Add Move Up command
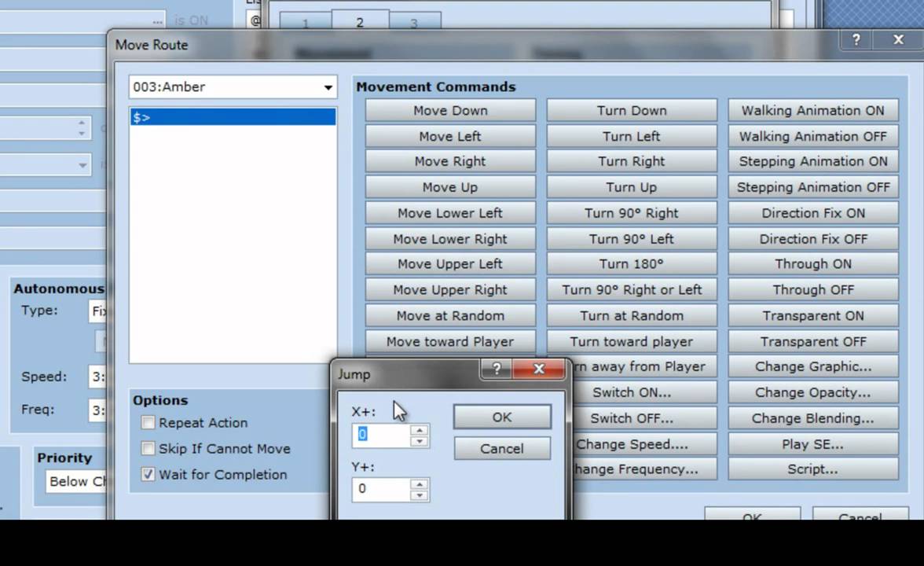This screenshot has width=924, height=566. coord(450,187)
